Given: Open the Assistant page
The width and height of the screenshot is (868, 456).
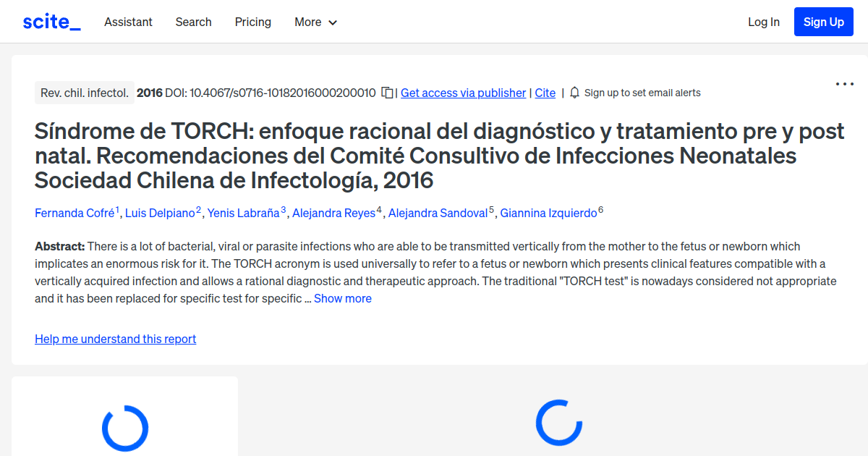Looking at the screenshot, I should pyautogui.click(x=128, y=22).
